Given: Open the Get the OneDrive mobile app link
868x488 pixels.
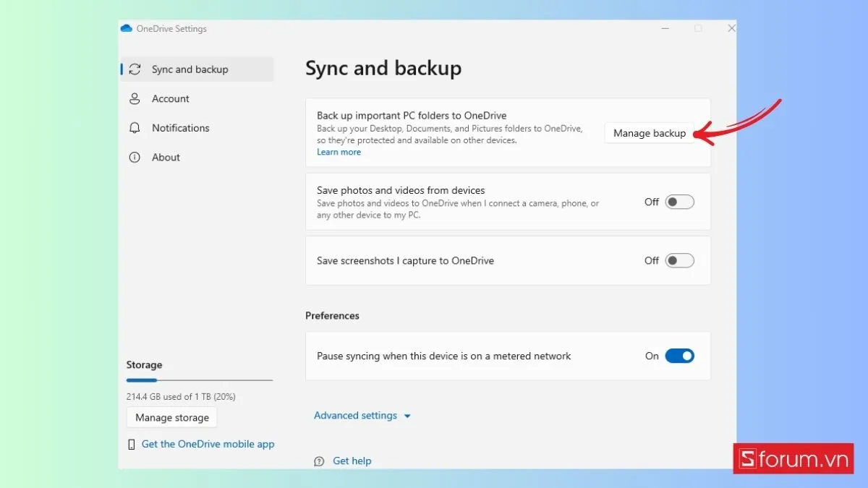Looking at the screenshot, I should click(208, 444).
